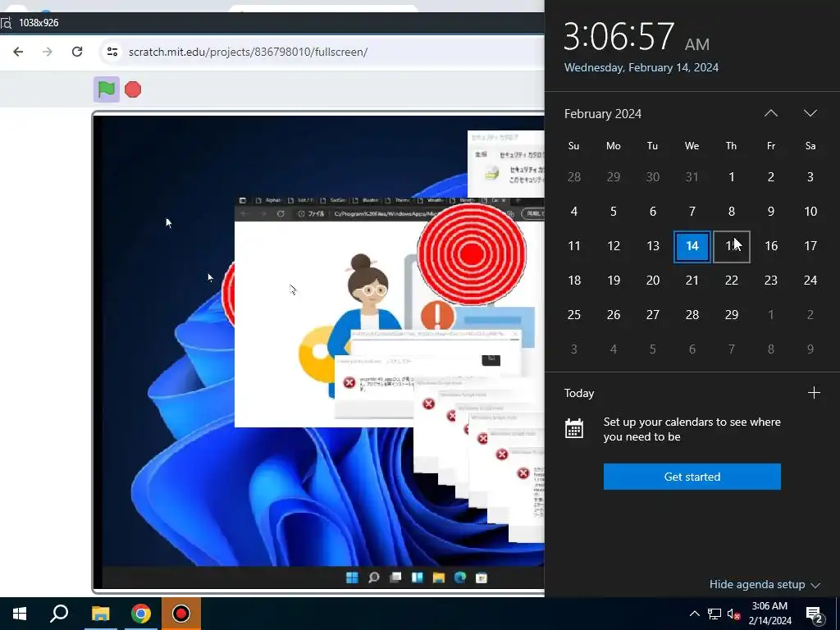Select February 29 in calendar

731,314
